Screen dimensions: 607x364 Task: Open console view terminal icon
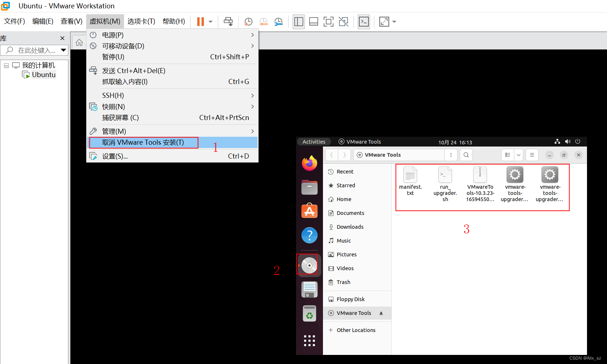tap(364, 22)
